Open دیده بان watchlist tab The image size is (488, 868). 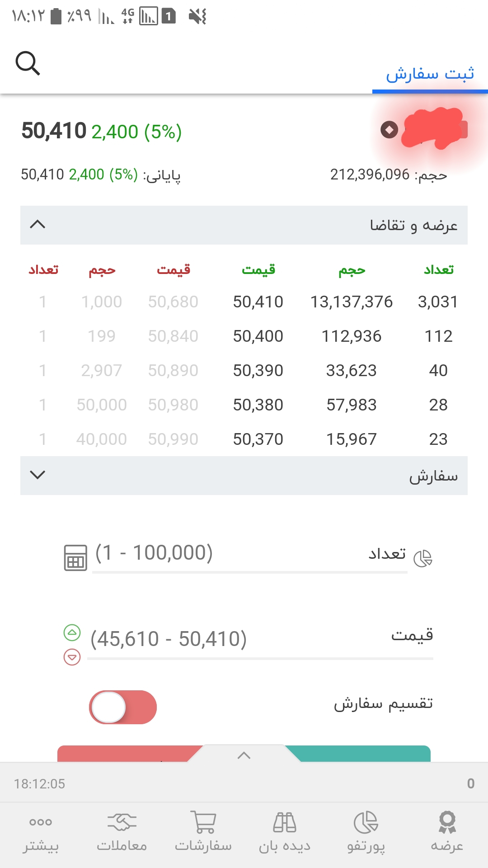click(x=285, y=831)
